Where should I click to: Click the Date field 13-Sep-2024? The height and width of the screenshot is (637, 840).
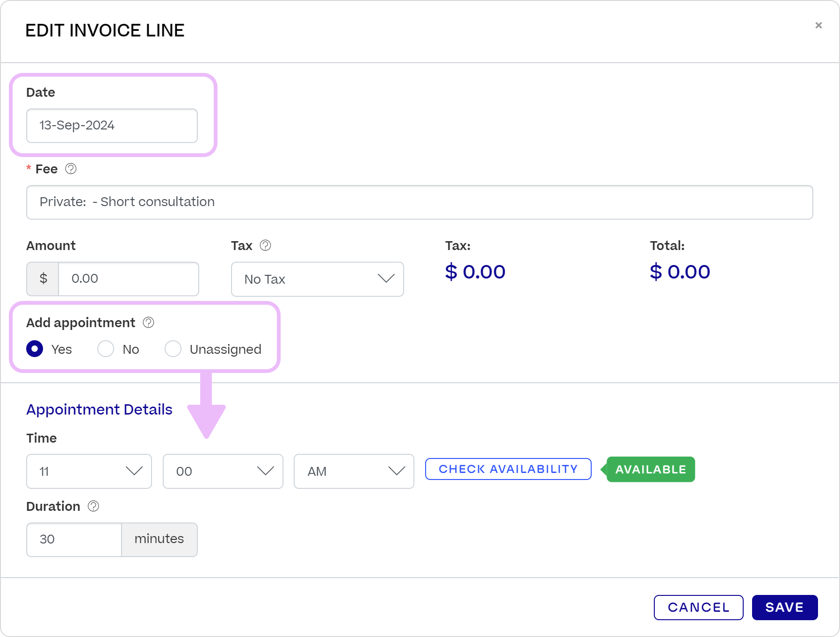(x=112, y=126)
